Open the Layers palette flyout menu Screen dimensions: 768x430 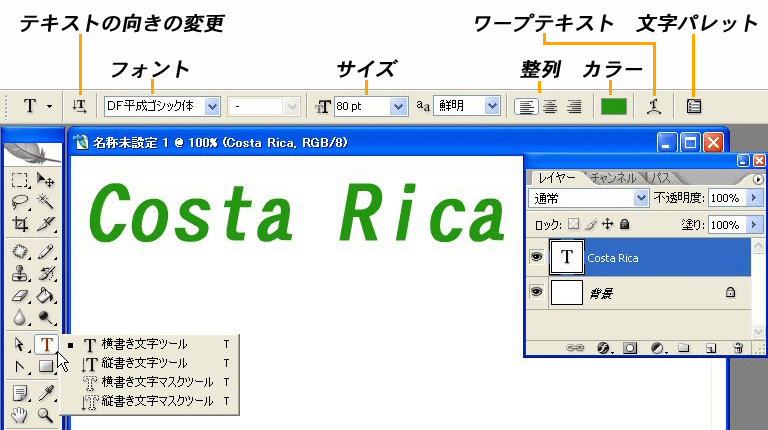tap(758, 180)
